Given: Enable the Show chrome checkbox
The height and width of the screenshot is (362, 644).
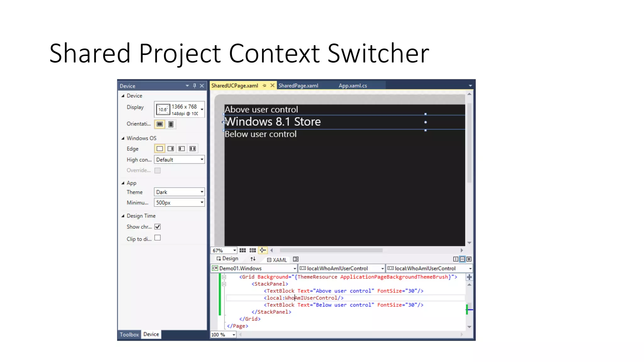Looking at the screenshot, I should pos(158,227).
